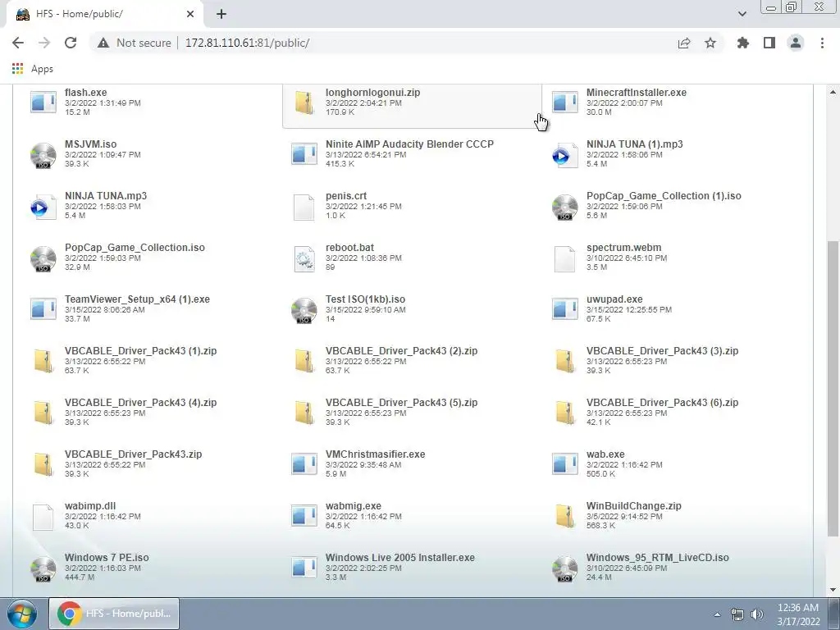Click the TeamViewer_Setup_x64 (1).exe icon
Viewport: 840px width, 630px height.
coord(43,308)
